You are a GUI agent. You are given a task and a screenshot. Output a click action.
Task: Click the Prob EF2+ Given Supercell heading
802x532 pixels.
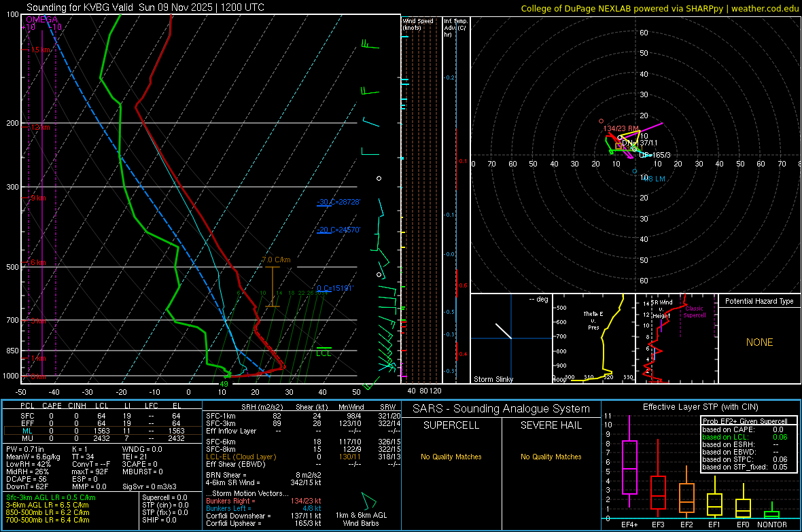pyautogui.click(x=745, y=421)
